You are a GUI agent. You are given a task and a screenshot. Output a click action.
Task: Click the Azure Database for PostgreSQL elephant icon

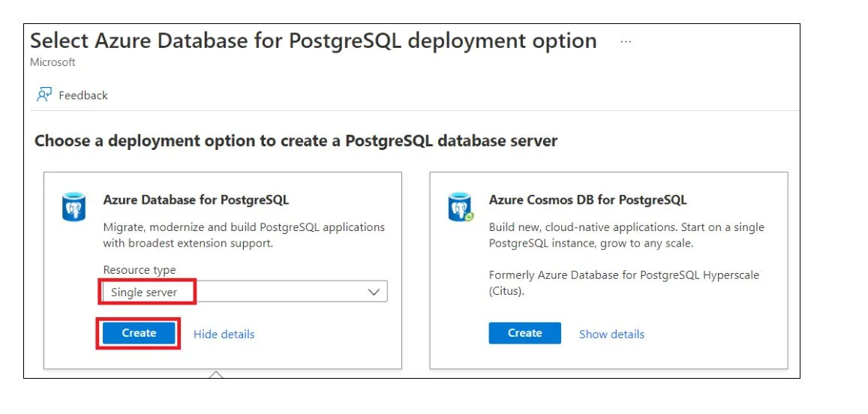click(x=73, y=206)
